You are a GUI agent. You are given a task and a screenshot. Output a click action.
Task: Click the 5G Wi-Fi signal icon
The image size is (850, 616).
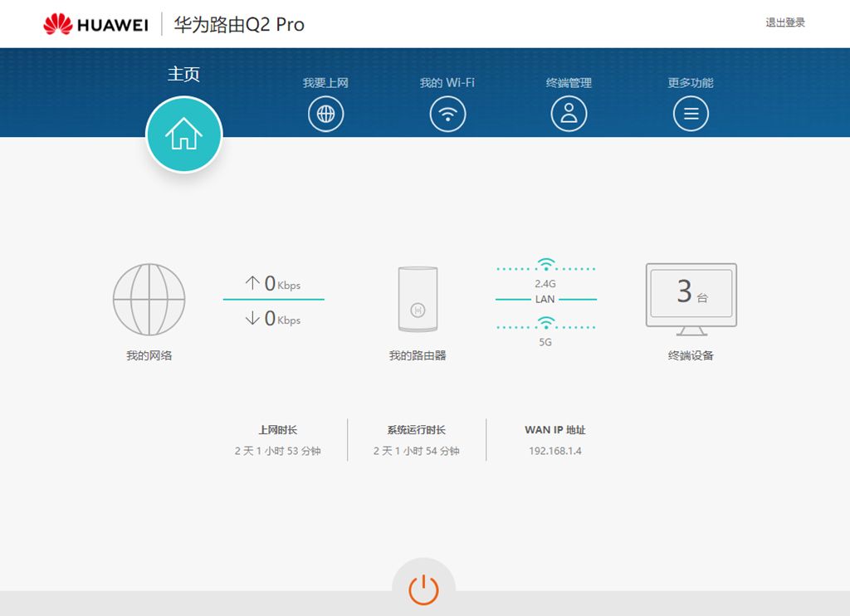click(546, 323)
